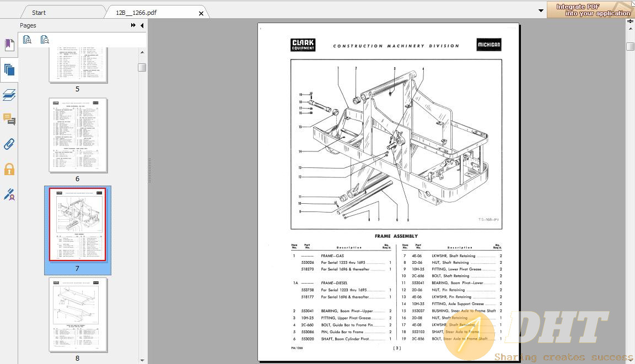The image size is (635, 364).
Task: Click the Pages panel scrollbar thumb
Action: [x=142, y=67]
